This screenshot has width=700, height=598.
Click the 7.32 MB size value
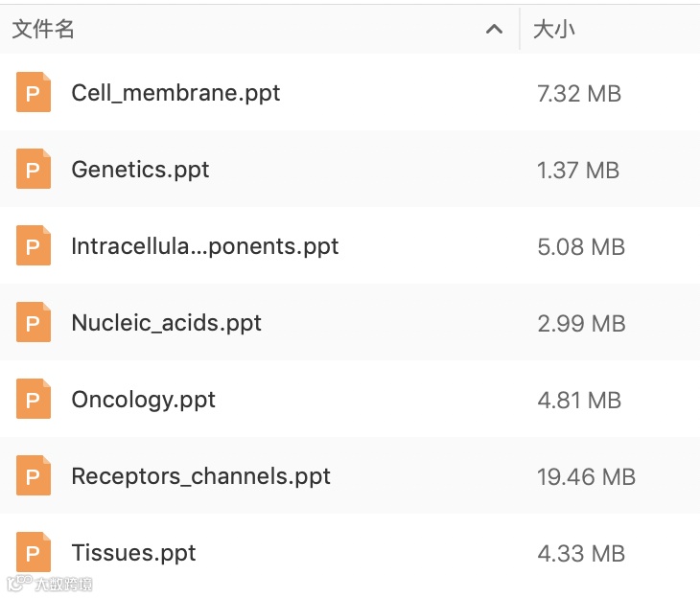(x=579, y=93)
